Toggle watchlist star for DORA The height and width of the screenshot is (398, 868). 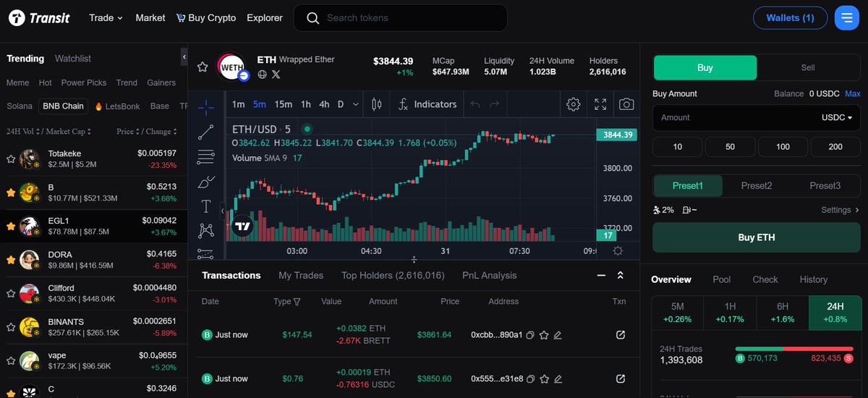pyautogui.click(x=11, y=260)
